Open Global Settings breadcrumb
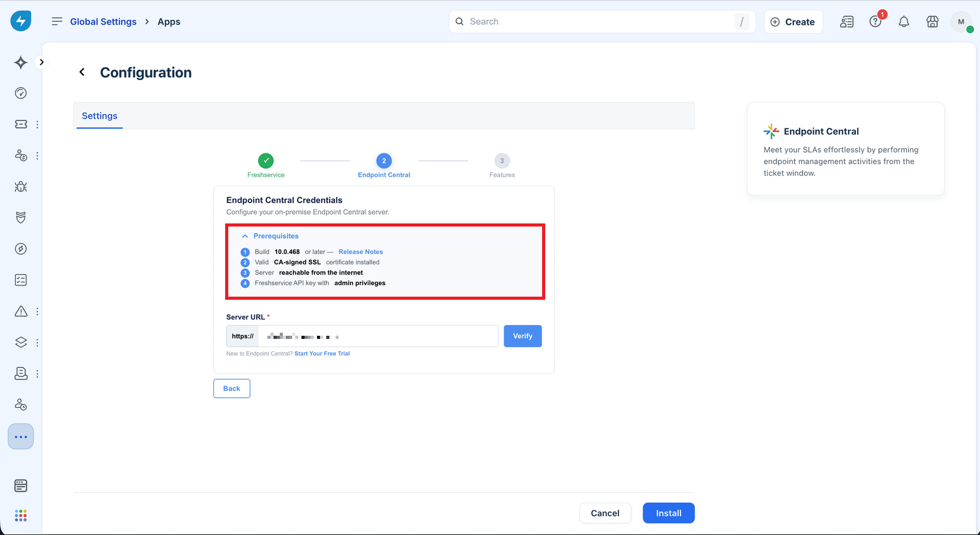980x535 pixels. [x=103, y=22]
